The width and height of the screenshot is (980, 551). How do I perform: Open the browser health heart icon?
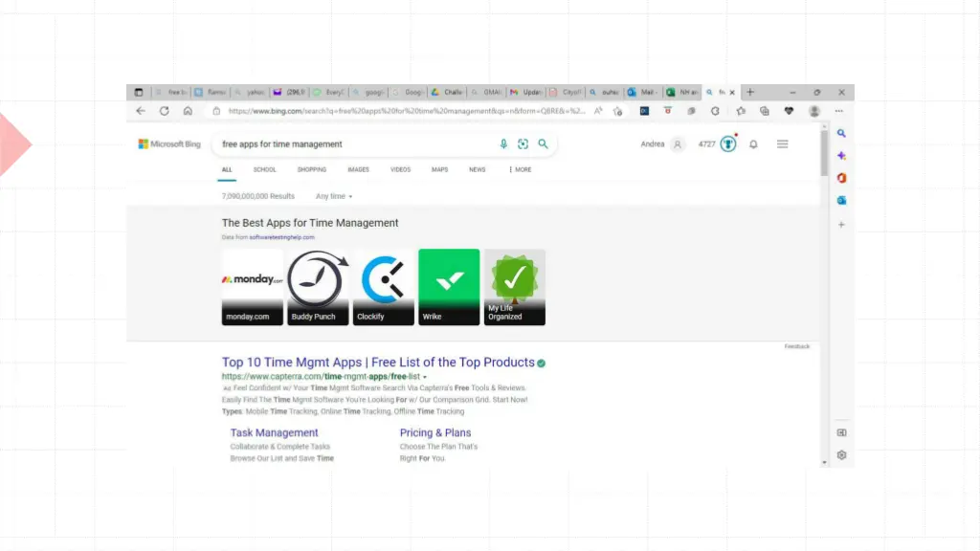(x=789, y=111)
